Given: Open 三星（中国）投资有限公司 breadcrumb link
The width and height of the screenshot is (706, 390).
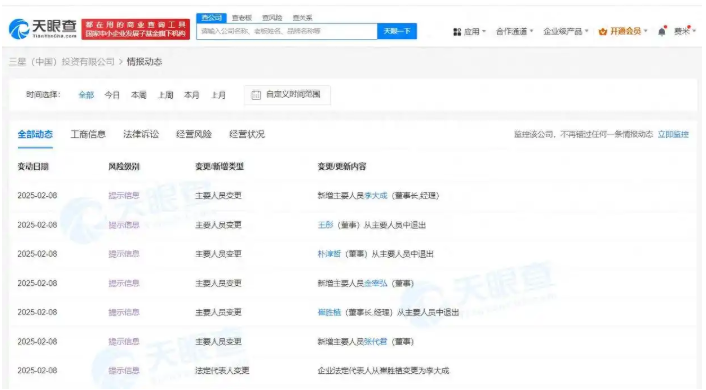Looking at the screenshot, I should (62, 62).
